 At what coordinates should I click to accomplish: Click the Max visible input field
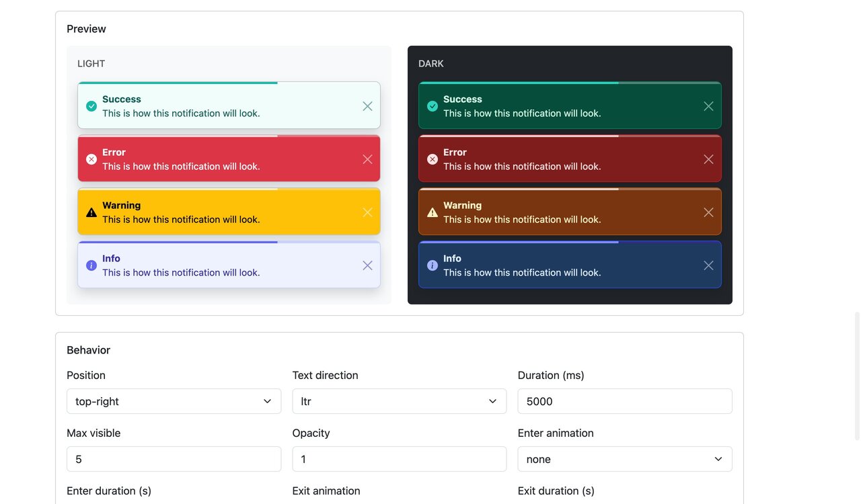(174, 459)
